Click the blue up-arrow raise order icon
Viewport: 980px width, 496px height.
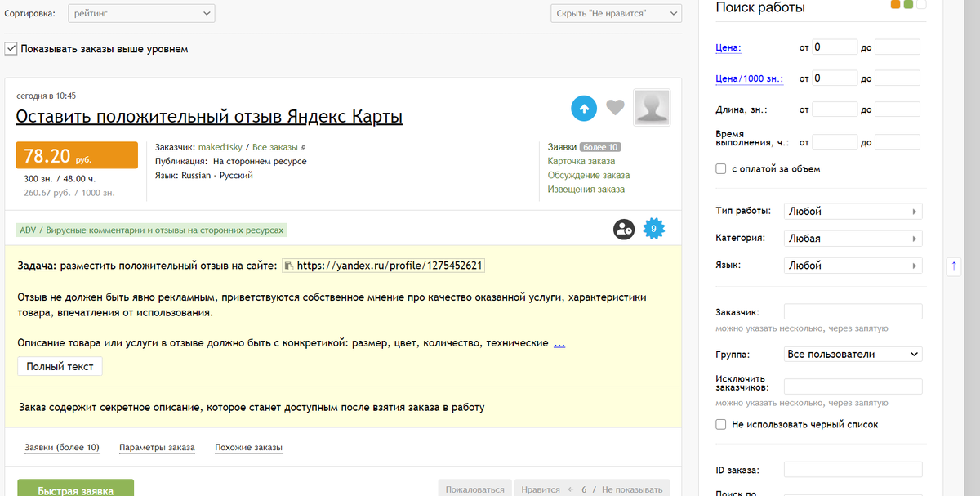pyautogui.click(x=584, y=107)
